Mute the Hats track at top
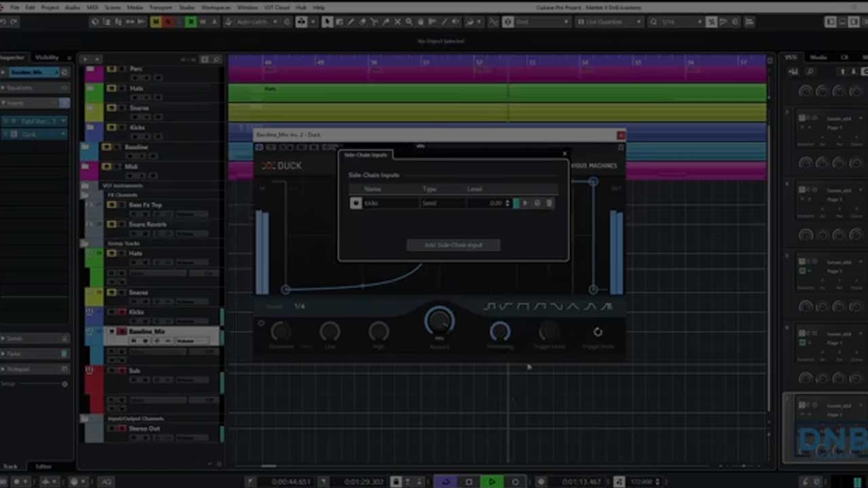868x488 pixels. [112, 88]
